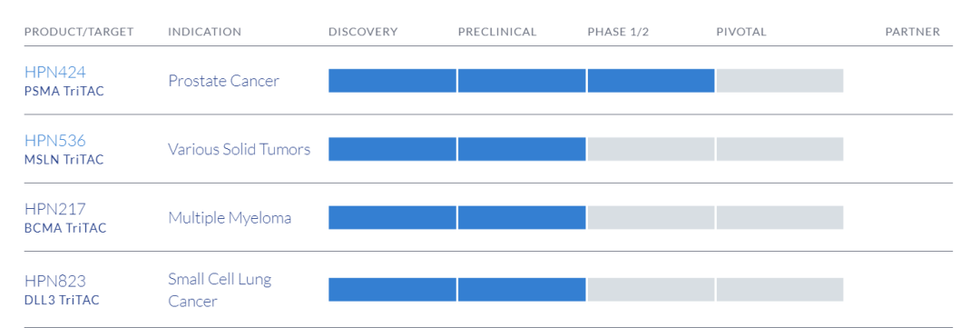This screenshot has width=980, height=328.
Task: Click the Partner column header
Action: click(x=913, y=32)
